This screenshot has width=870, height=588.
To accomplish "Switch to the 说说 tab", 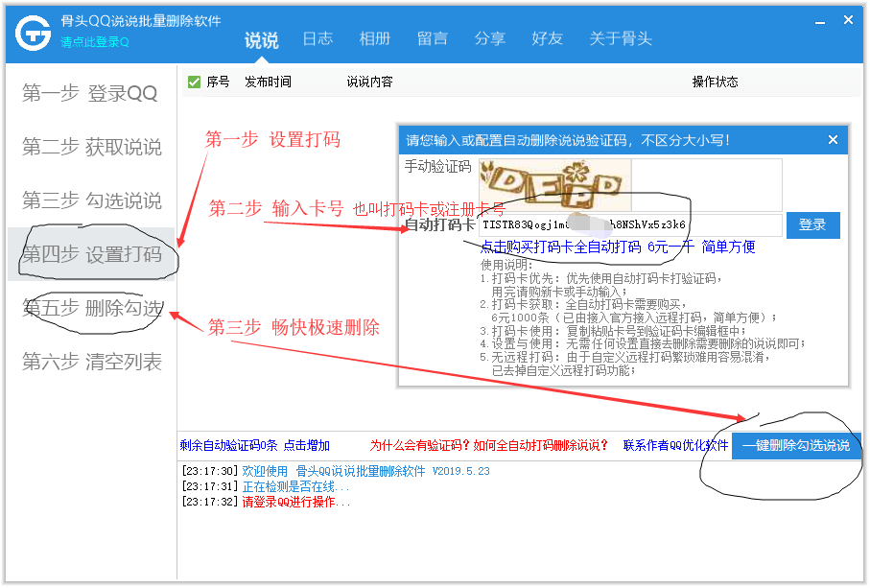I will click(261, 40).
